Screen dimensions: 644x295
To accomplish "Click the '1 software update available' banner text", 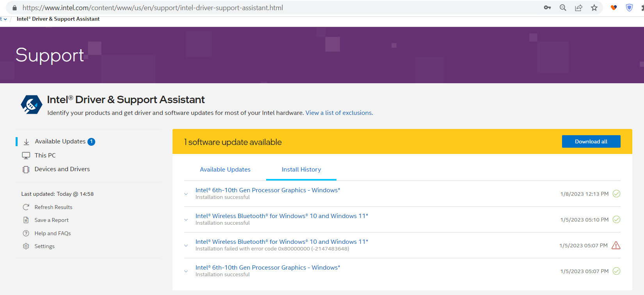I will (x=233, y=142).
